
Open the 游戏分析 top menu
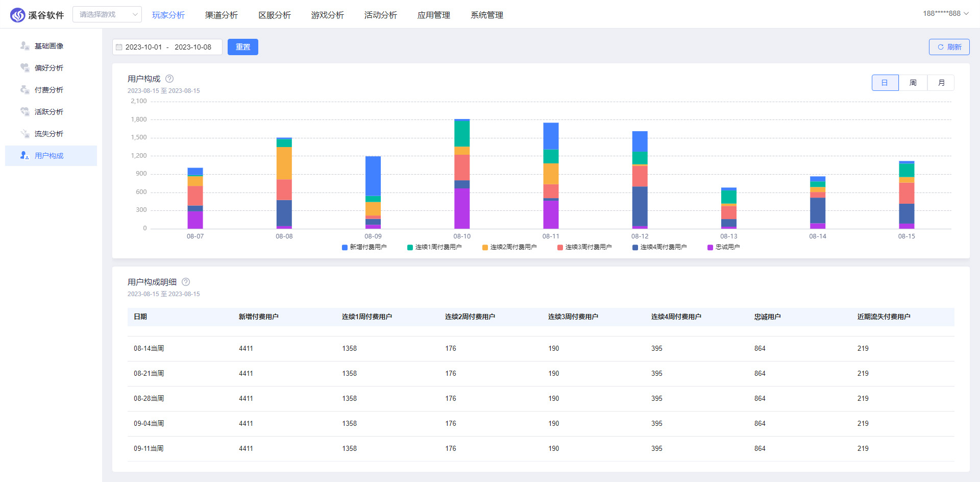(328, 15)
